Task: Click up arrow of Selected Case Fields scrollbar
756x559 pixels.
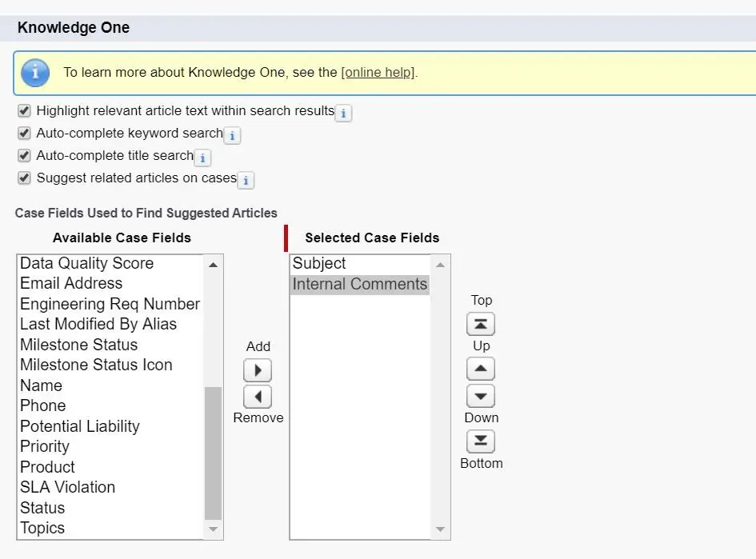Action: tap(440, 265)
